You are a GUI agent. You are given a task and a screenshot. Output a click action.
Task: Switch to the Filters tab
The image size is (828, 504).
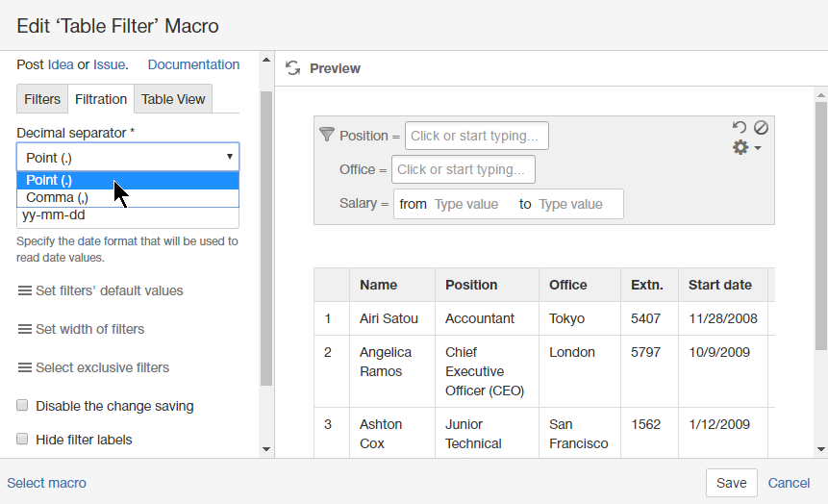tap(42, 99)
